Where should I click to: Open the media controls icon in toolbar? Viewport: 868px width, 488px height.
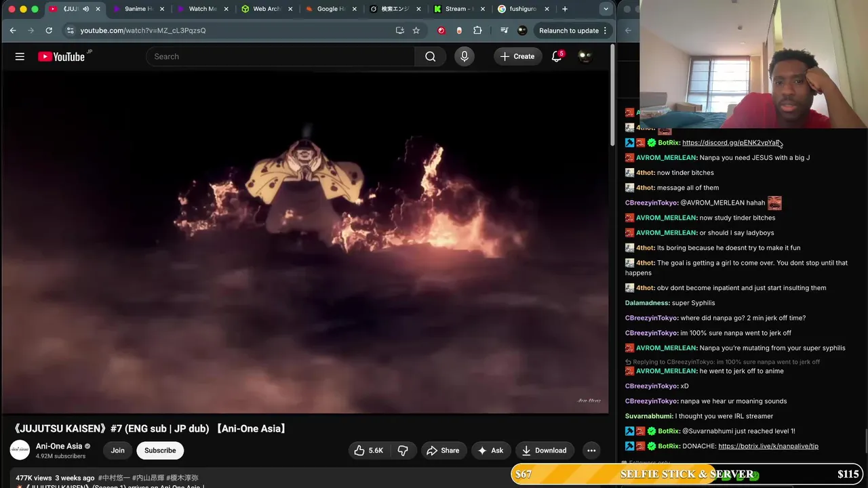[x=504, y=30]
